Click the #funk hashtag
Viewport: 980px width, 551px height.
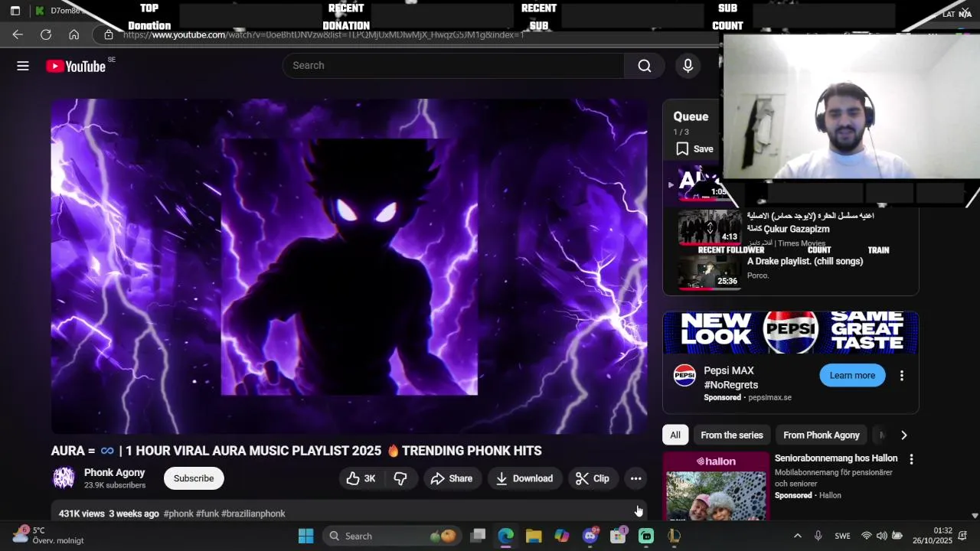[x=207, y=514]
